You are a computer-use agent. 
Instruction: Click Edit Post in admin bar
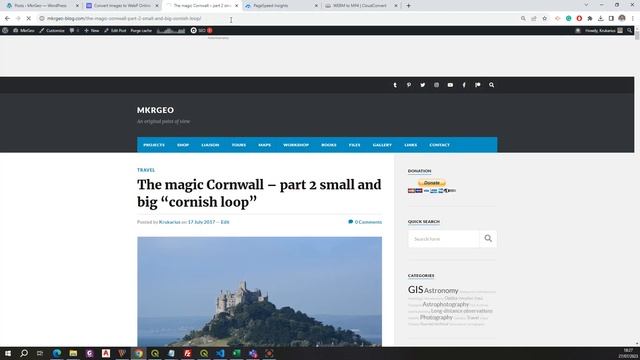point(115,31)
